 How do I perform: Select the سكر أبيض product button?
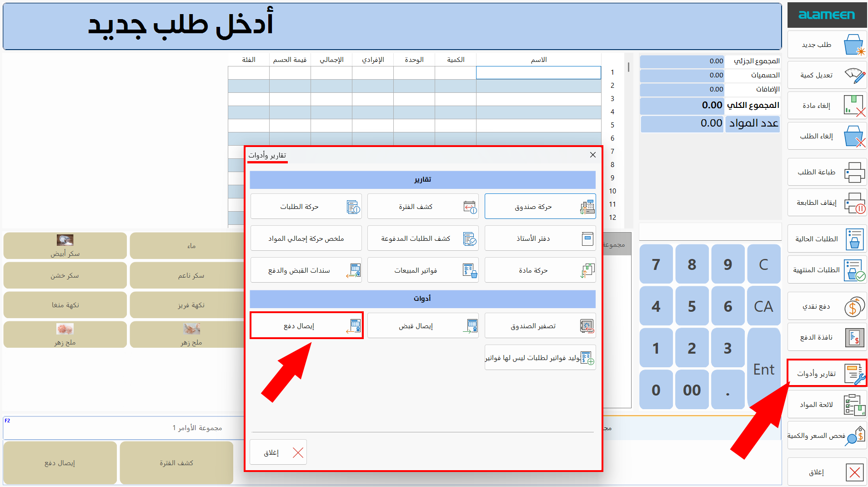(65, 246)
